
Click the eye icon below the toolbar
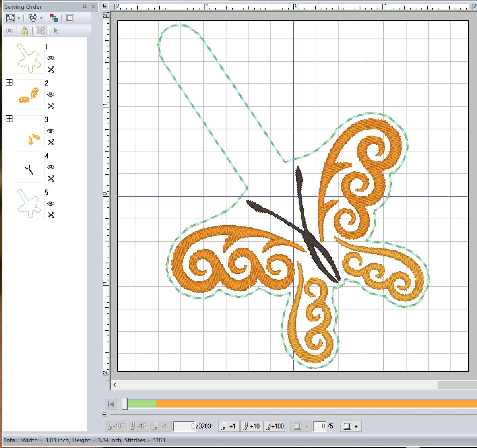[9, 31]
